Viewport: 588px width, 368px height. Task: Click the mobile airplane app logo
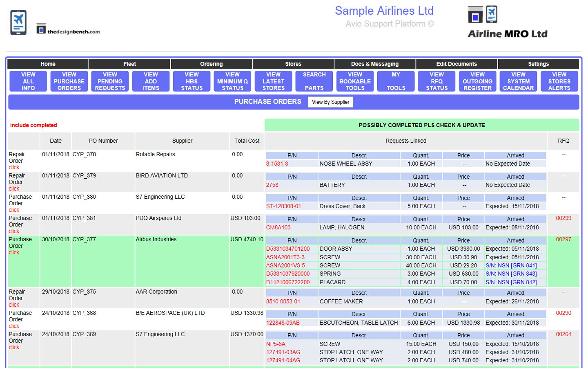click(18, 22)
